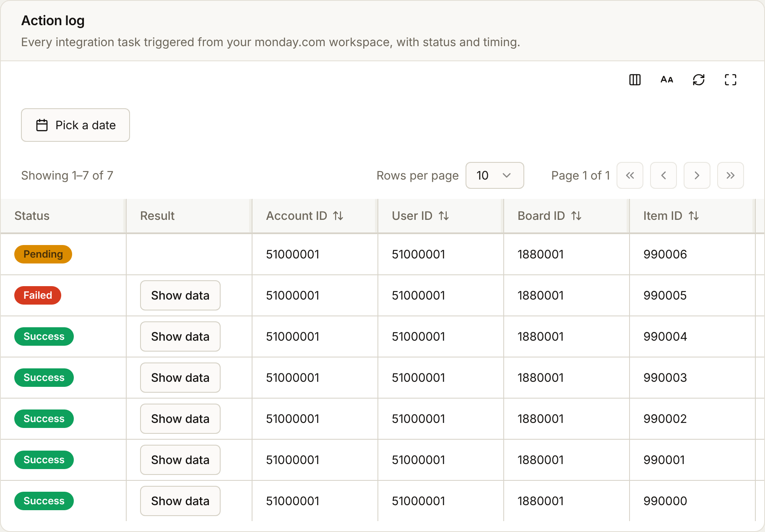The height and width of the screenshot is (532, 765).
Task: Sort by User ID column
Action: (x=421, y=216)
